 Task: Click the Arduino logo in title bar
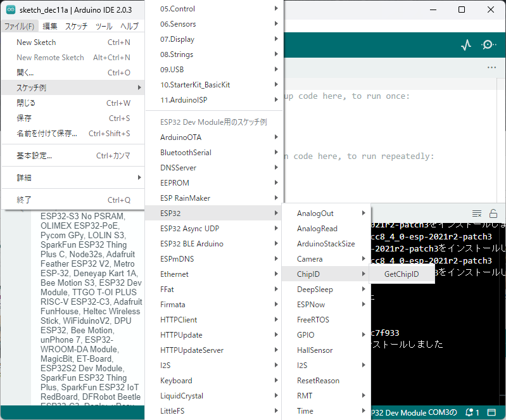10,10
